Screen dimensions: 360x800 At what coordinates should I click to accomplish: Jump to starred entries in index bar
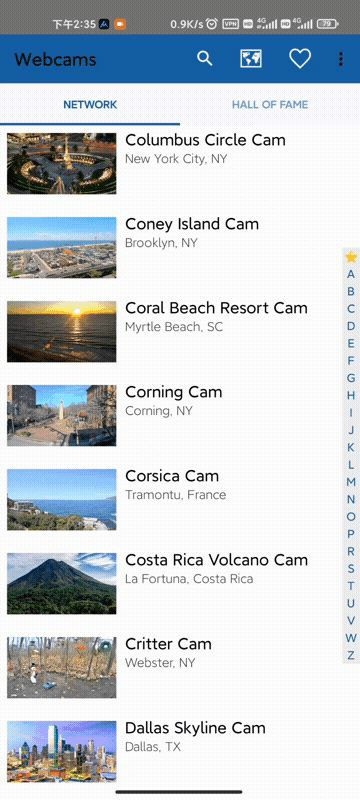[x=351, y=256]
